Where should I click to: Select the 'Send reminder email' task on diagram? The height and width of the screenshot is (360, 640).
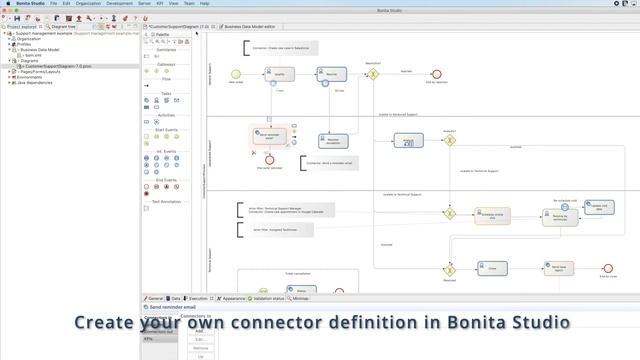[269, 136]
